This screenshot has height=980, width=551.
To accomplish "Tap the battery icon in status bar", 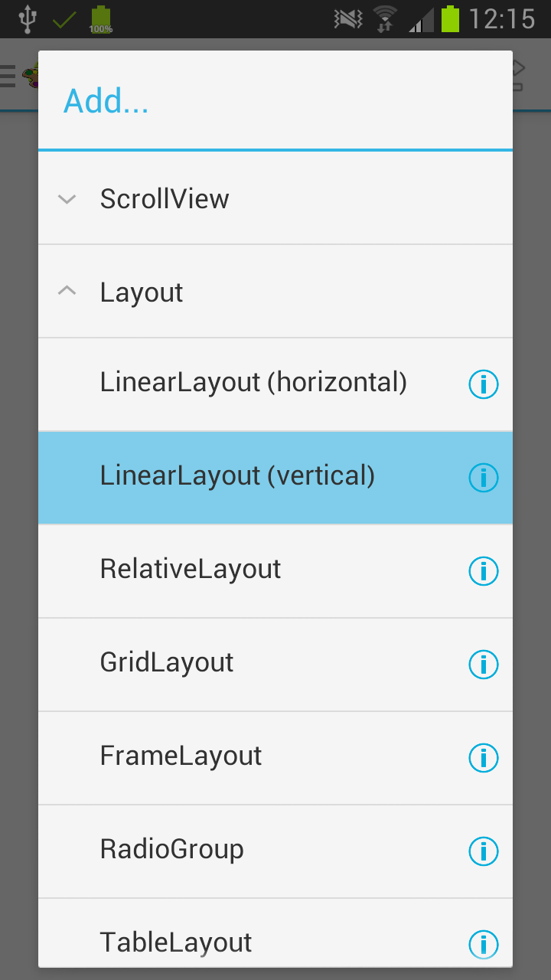I will point(450,18).
